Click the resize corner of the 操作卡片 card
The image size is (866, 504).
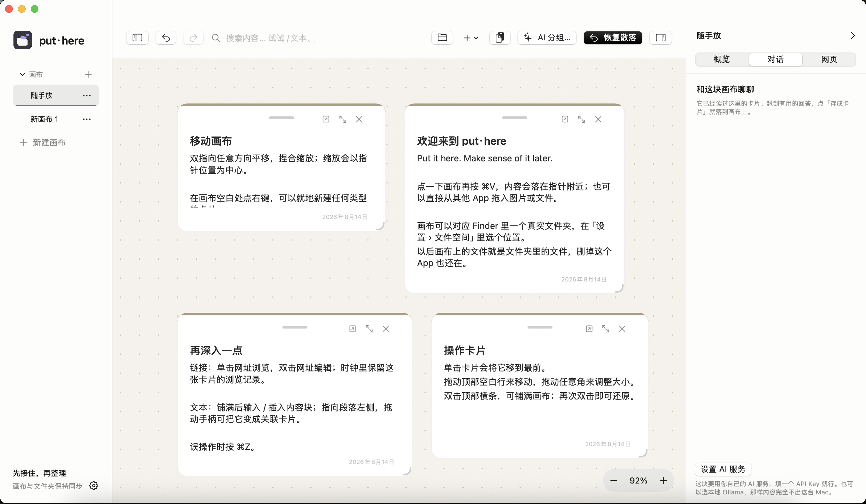643,453
